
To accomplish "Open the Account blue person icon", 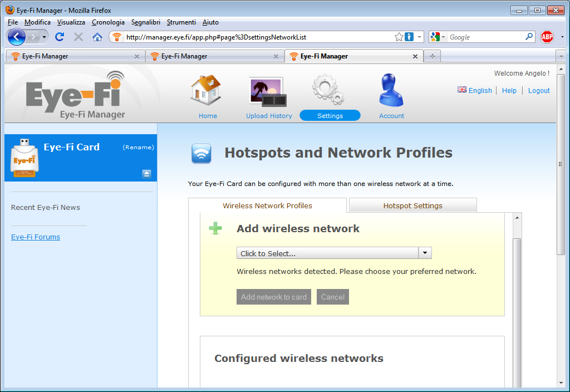I will pos(391,90).
